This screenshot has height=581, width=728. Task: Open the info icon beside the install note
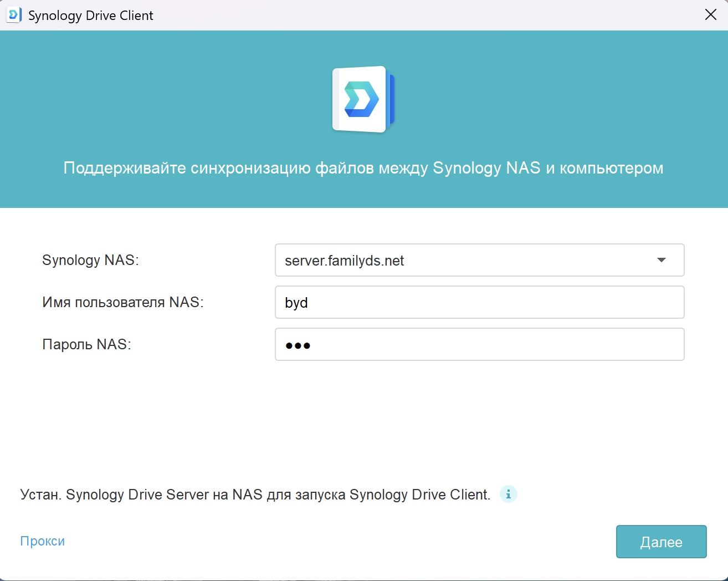coord(508,494)
